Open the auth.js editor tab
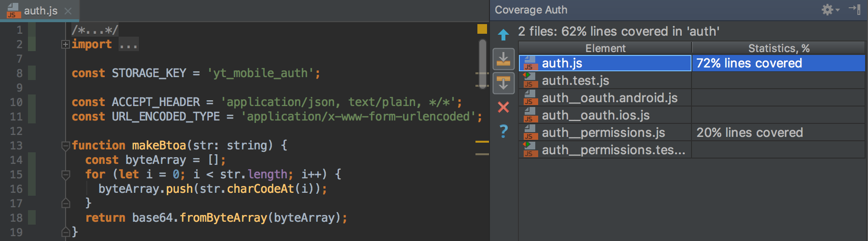868x241 pixels. tap(40, 11)
